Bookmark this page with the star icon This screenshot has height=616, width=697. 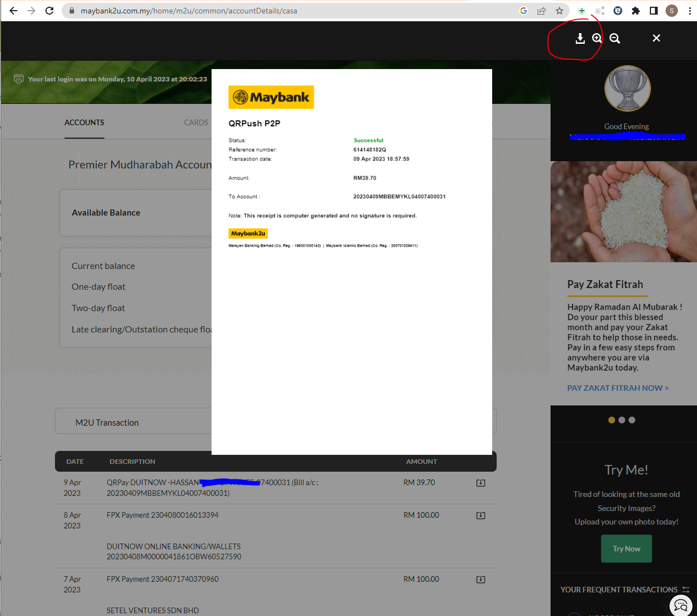(x=560, y=11)
